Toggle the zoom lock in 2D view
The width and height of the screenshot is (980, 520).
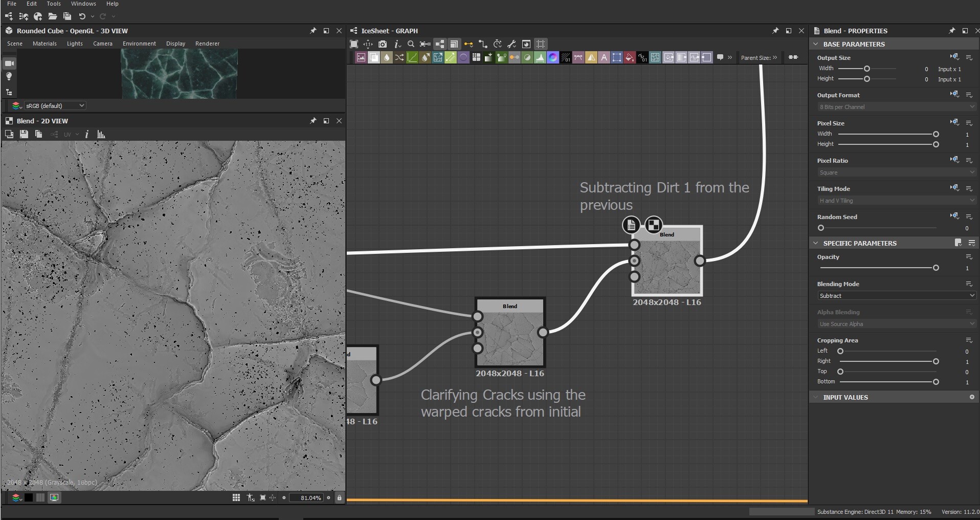pos(339,497)
